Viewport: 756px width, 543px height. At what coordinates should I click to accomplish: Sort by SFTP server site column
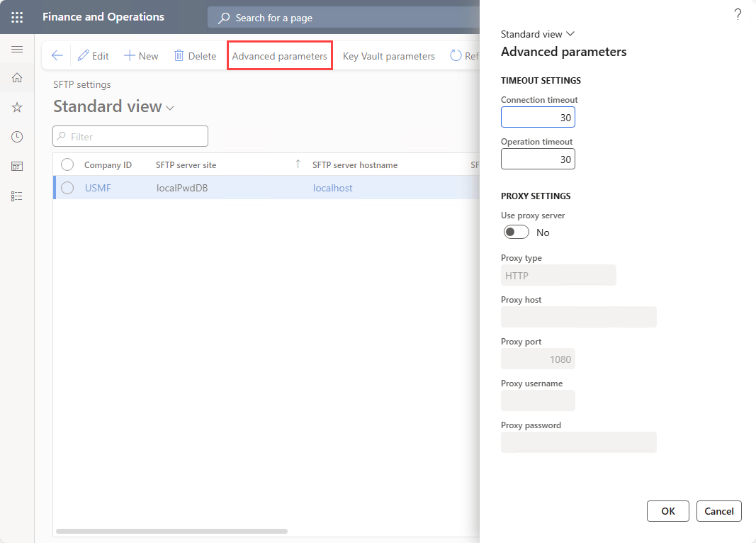186,164
